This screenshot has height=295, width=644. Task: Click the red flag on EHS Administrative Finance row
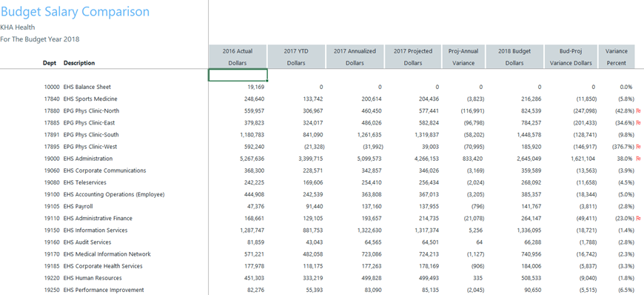click(638, 219)
